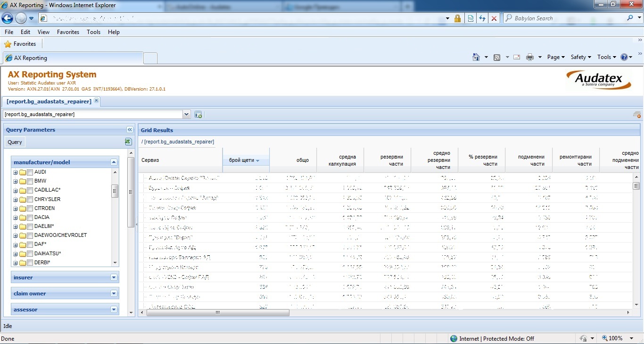Click the security lock icon
The image size is (644, 344).
[x=457, y=18]
